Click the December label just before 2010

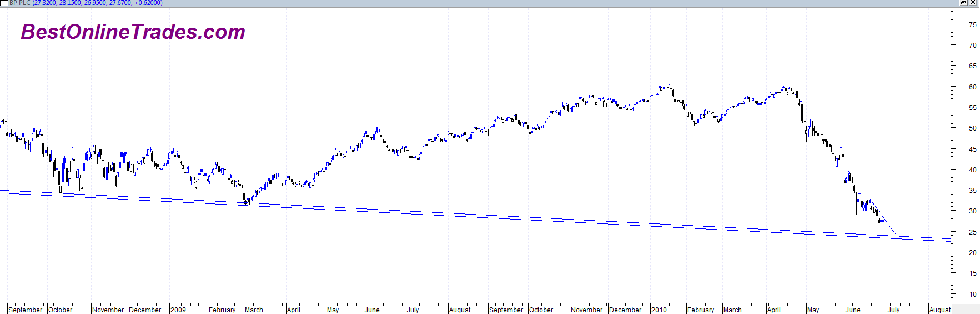coord(625,310)
